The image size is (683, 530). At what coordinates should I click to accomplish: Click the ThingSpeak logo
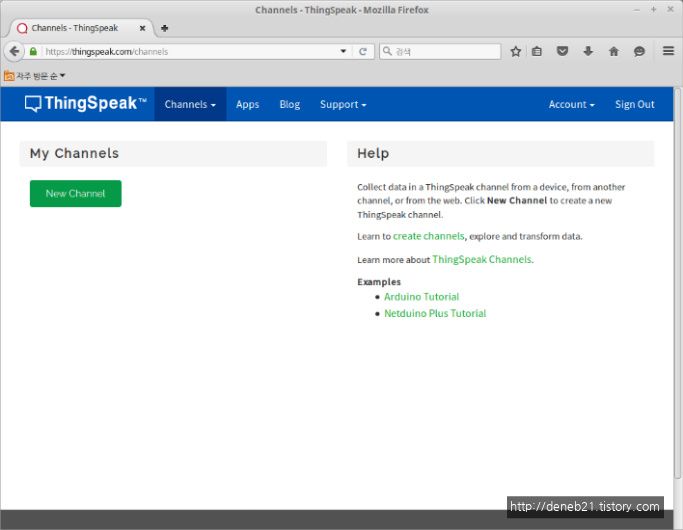pyautogui.click(x=85, y=104)
